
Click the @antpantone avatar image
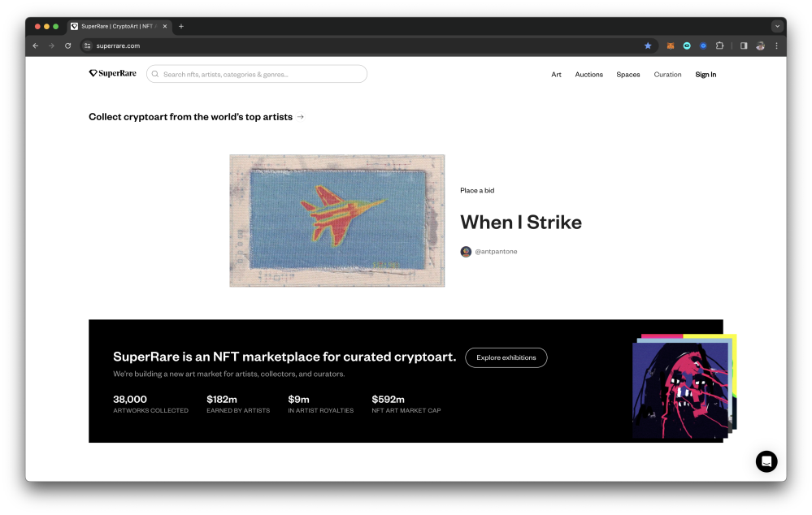(466, 252)
